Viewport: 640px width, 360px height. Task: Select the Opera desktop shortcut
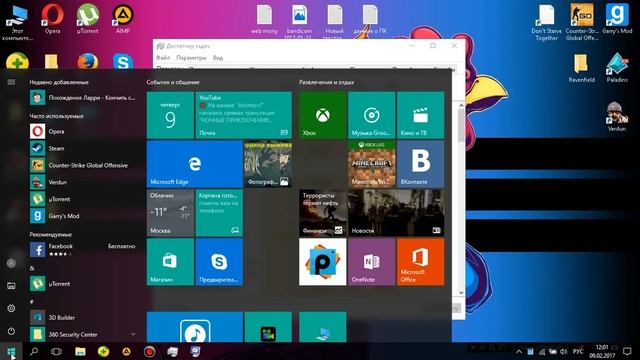(x=52, y=19)
